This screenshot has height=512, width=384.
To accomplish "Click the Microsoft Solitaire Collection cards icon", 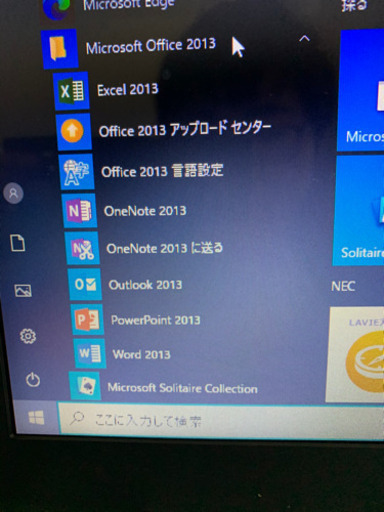I will tap(85, 386).
